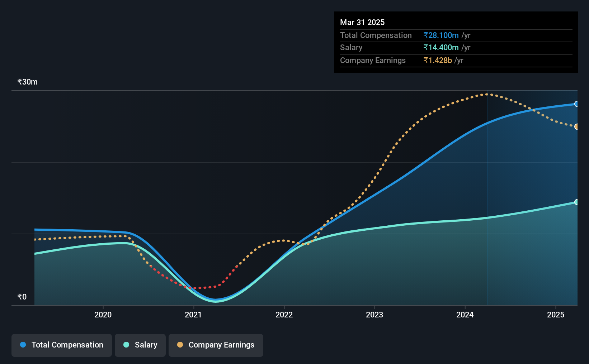Click the ₹1.428b Company Earnings tooltip value

438,61
